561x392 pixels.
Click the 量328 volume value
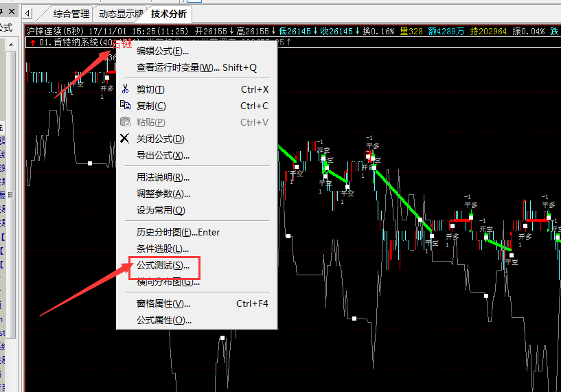pos(411,31)
